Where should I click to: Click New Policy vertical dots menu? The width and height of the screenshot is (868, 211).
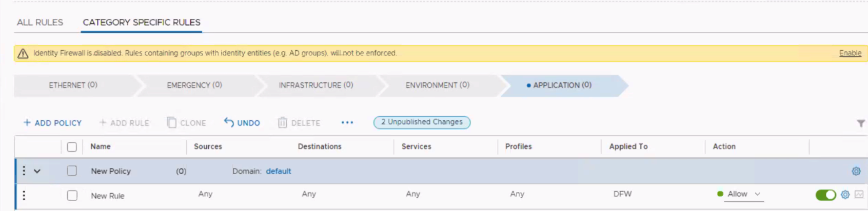pyautogui.click(x=24, y=171)
